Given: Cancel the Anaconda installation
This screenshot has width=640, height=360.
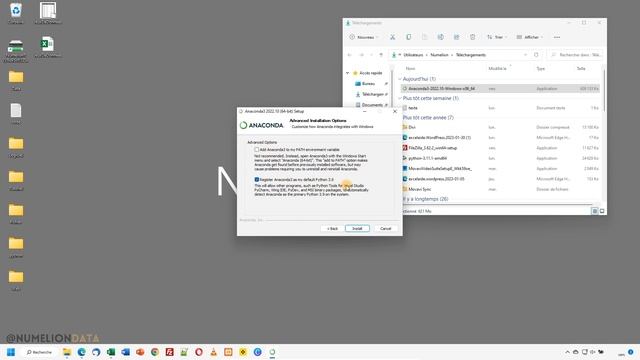Looking at the screenshot, I should click(x=385, y=229).
